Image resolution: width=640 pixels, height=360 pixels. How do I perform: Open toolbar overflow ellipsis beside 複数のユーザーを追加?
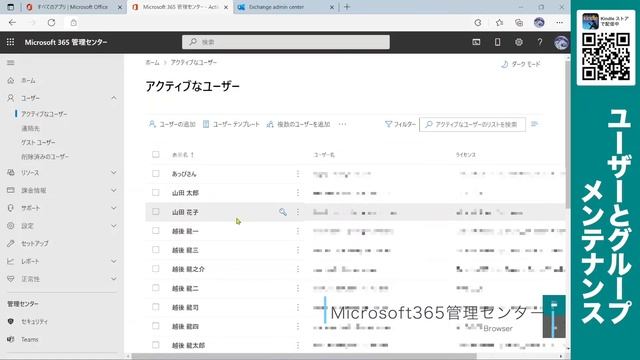[x=342, y=124]
